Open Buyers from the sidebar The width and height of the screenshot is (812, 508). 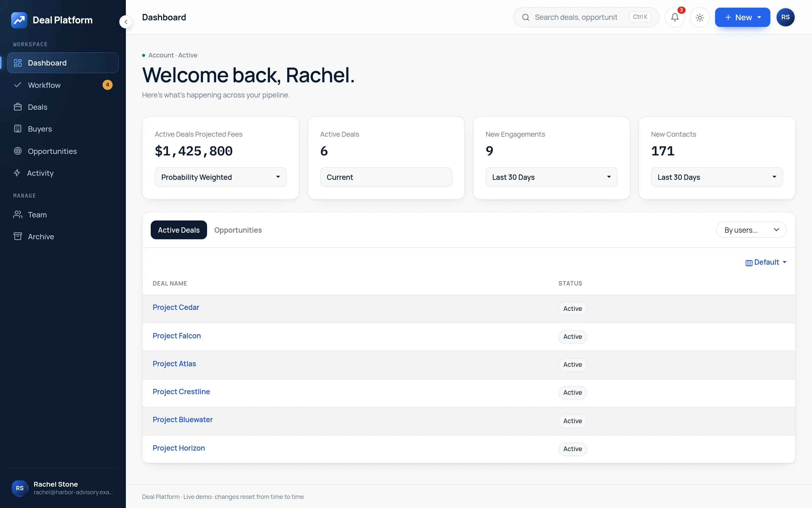[x=63, y=129]
